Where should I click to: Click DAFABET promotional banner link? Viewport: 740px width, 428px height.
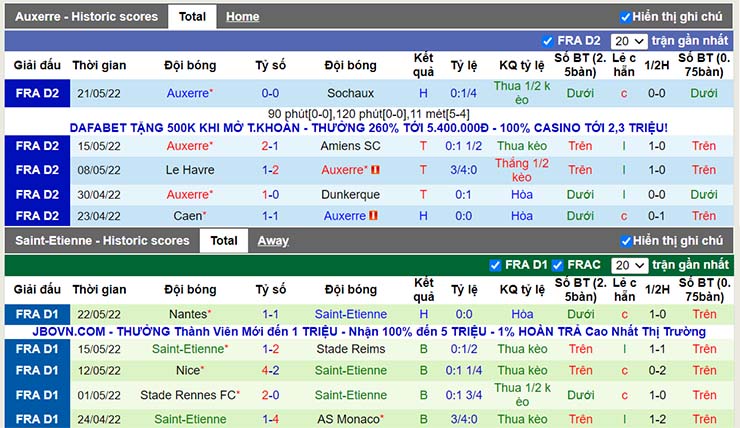coord(369,128)
